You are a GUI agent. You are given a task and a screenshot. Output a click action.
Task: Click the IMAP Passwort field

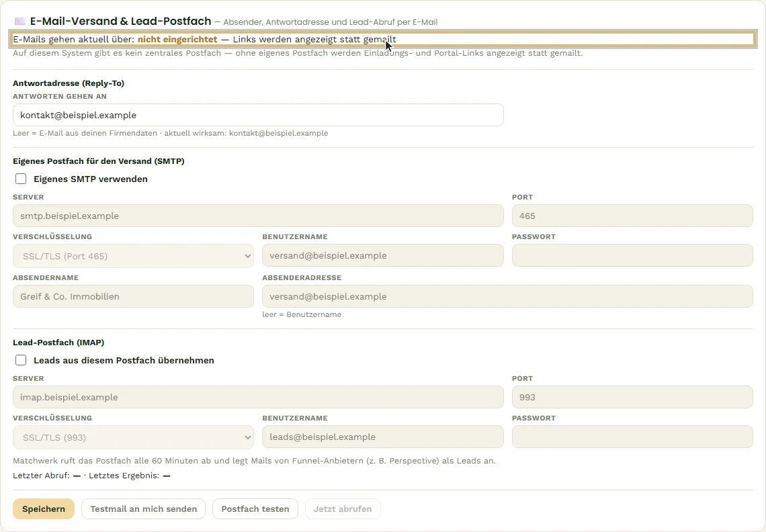click(632, 437)
